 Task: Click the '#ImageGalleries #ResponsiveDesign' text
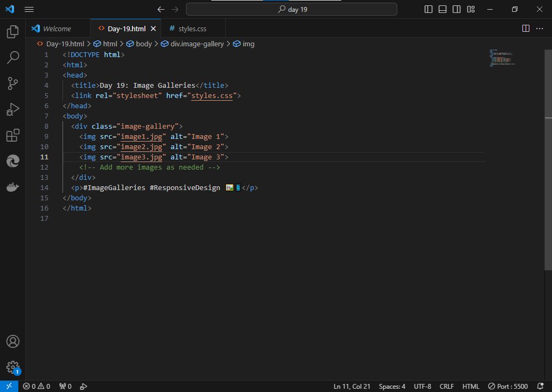coord(151,187)
